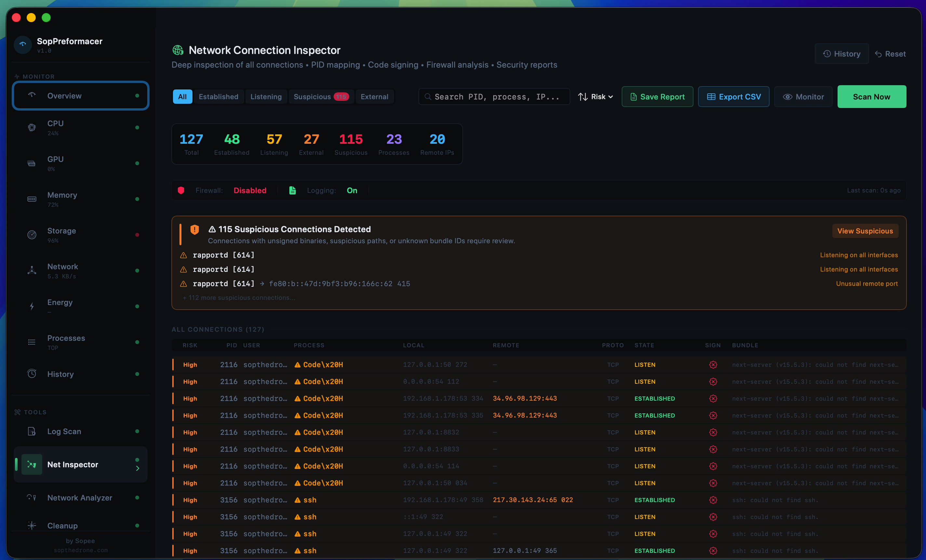This screenshot has width=926, height=560.
Task: Toggle Logging off in the status bar
Action: coord(352,190)
